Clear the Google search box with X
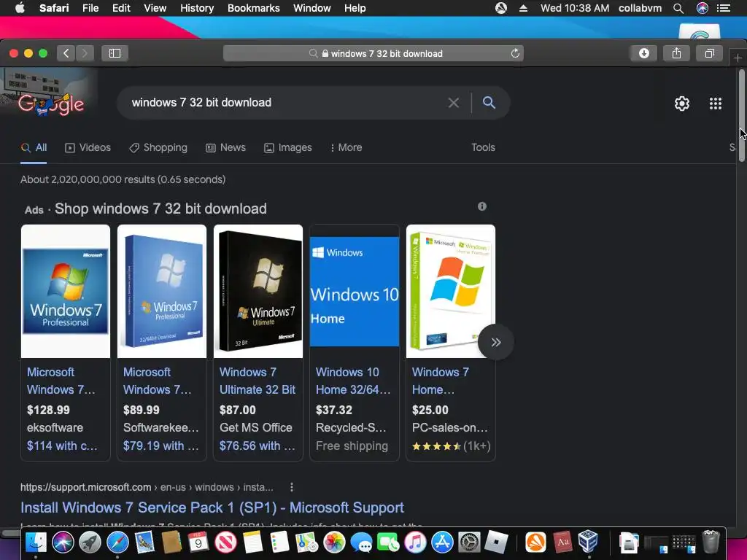The image size is (747, 560). pos(454,102)
